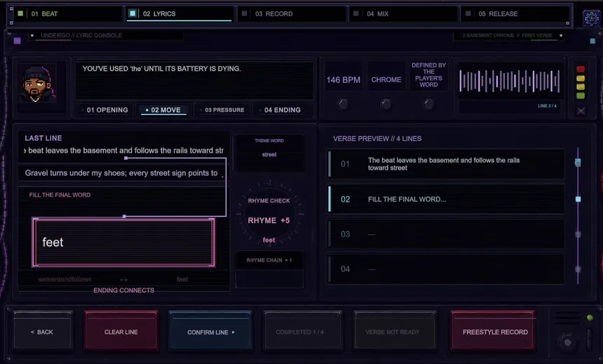Click the X icon below level lights
Image resolution: width=603 pixels, height=364 pixels.
tap(581, 112)
